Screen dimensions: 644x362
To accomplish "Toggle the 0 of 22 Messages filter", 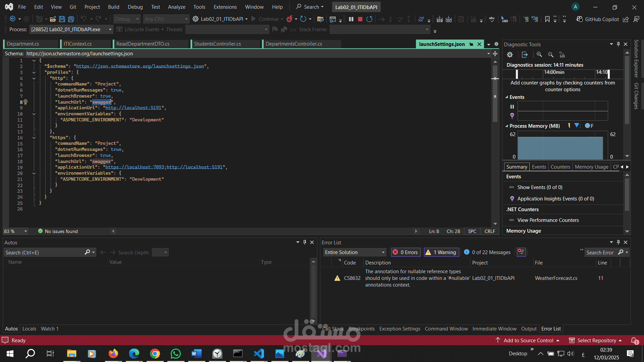I will coord(487,252).
